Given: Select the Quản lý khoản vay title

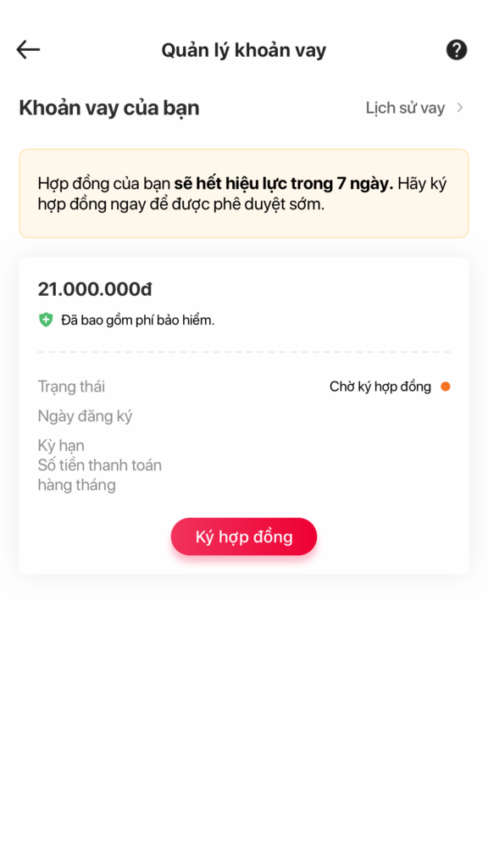Looking at the screenshot, I should (244, 50).
